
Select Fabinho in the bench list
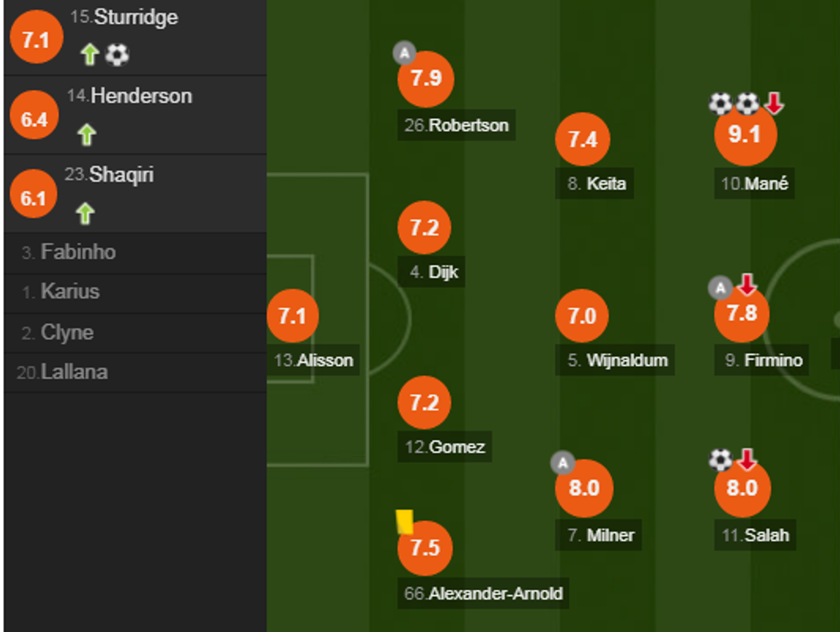[x=77, y=253]
